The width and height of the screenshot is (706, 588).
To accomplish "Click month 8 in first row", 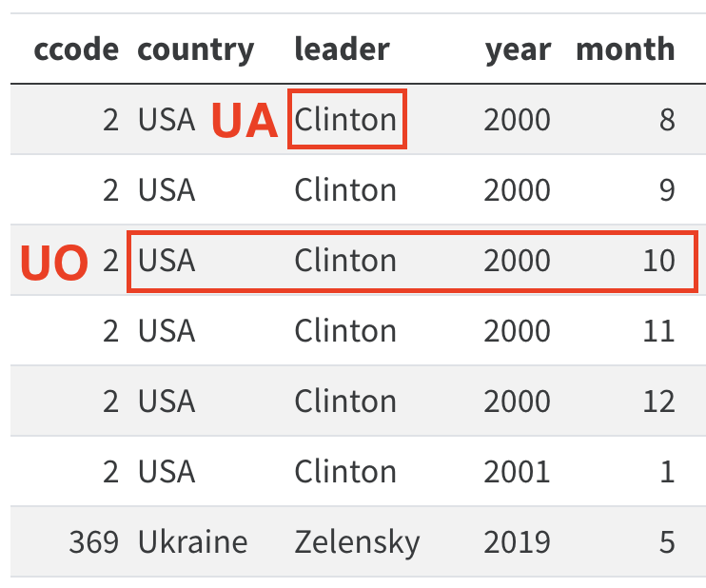I will pyautogui.click(x=667, y=120).
